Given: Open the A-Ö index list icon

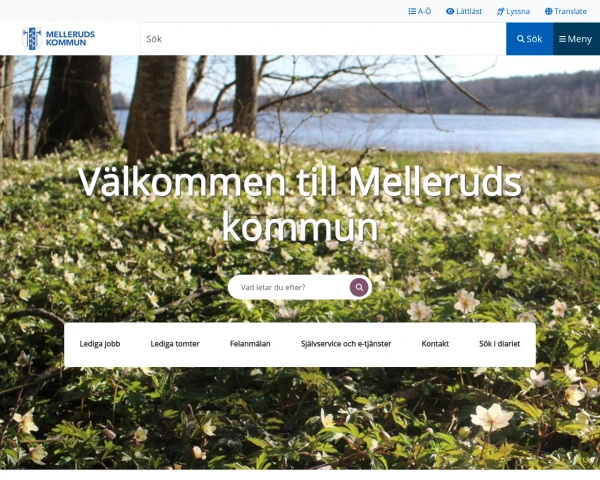Looking at the screenshot, I should click(412, 11).
